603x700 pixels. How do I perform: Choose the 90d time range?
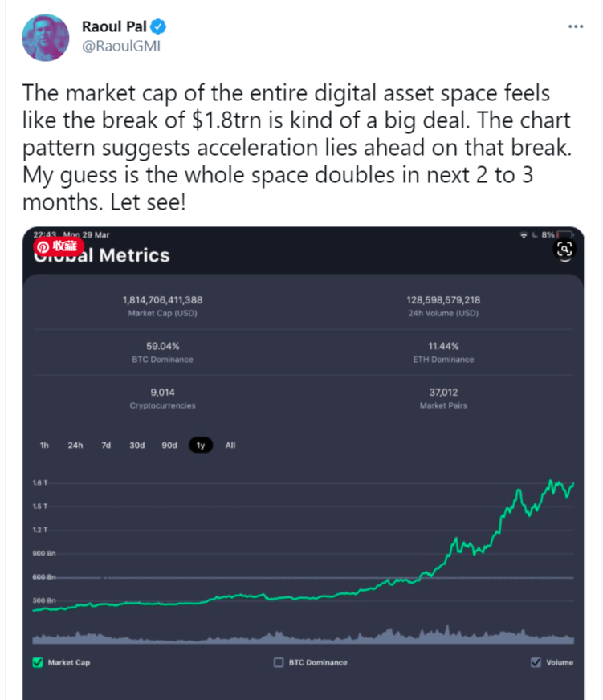tap(169, 445)
